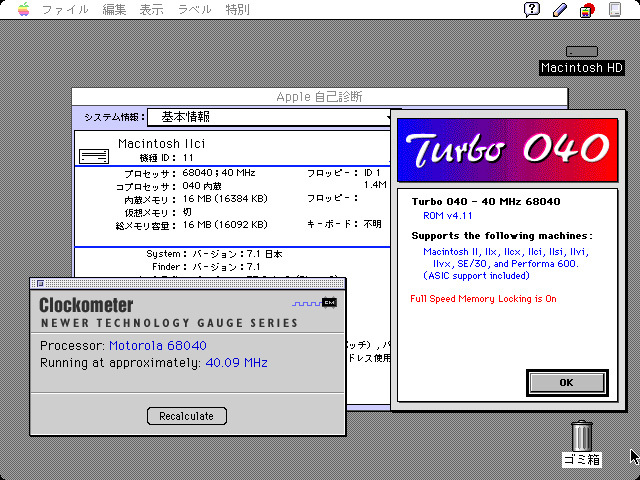Viewport: 640px width, 480px height.
Task: Click OK in the Turbo 040 dialog
Action: pyautogui.click(x=567, y=382)
